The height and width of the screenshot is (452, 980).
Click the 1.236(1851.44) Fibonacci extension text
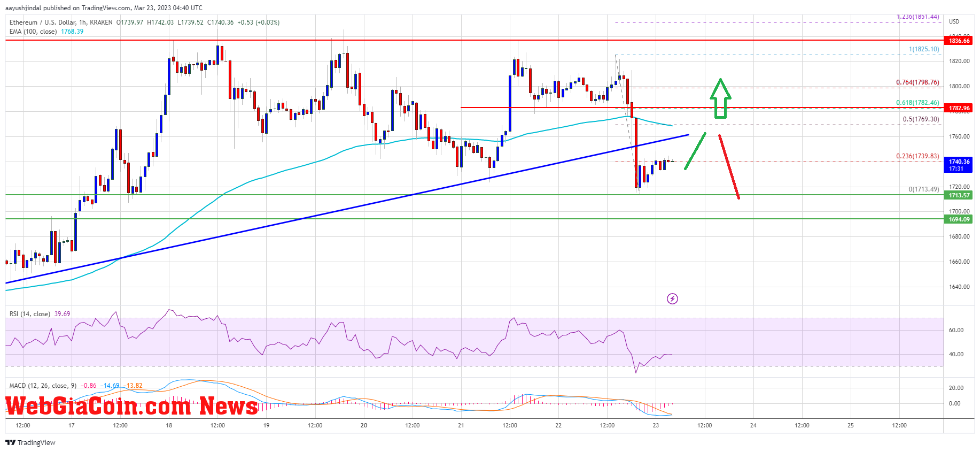click(x=917, y=17)
